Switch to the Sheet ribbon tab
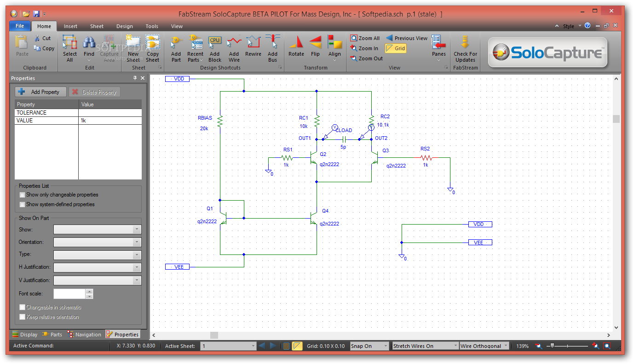This screenshot has height=364, width=634. coord(97,26)
